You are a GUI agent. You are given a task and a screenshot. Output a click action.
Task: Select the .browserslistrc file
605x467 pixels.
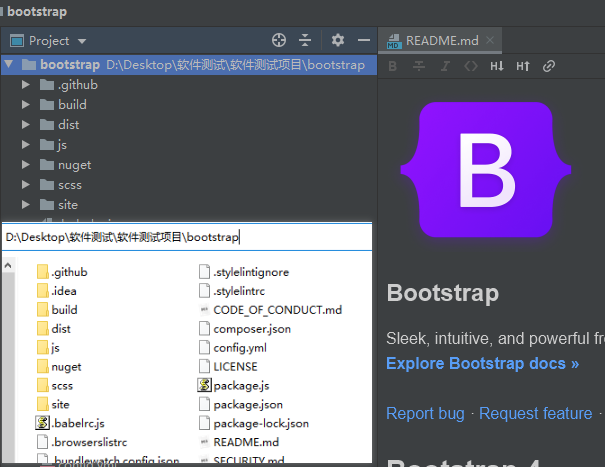[82, 442]
